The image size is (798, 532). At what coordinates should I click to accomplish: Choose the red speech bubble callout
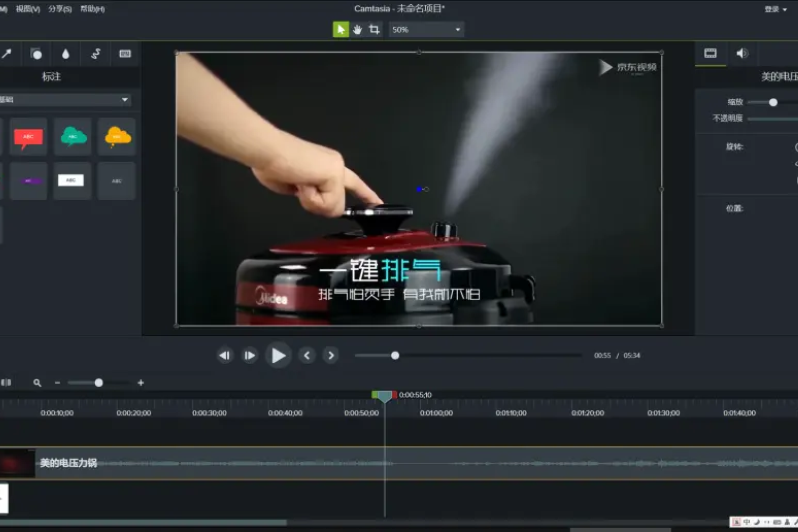click(x=28, y=137)
